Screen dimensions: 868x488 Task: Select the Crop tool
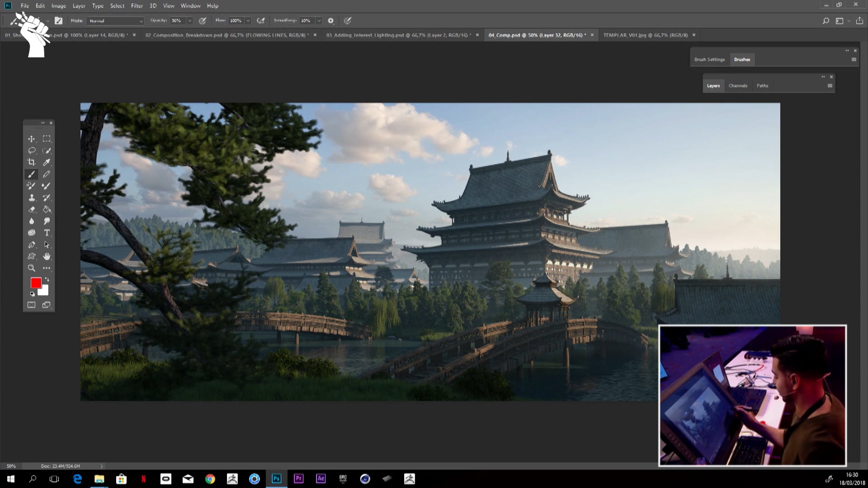point(31,162)
